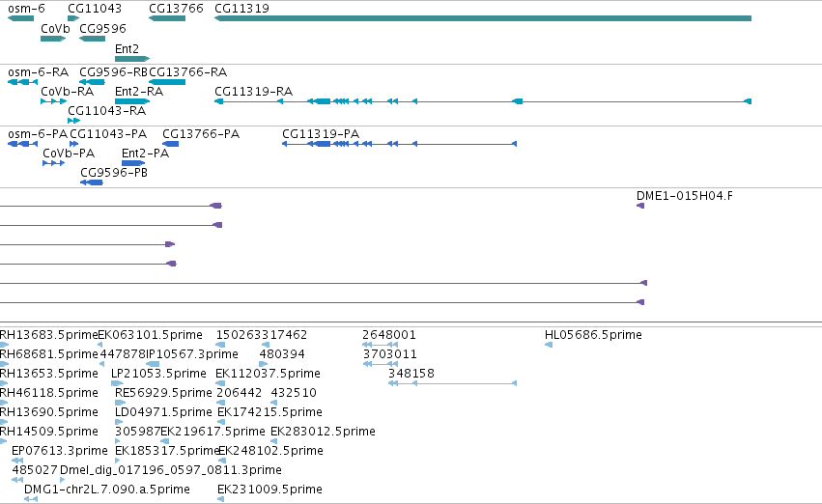Select the RE56929.5prime EST label

163,393
